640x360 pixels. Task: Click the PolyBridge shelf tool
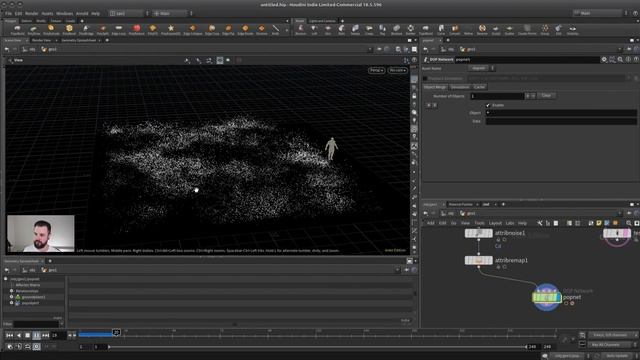86,29
